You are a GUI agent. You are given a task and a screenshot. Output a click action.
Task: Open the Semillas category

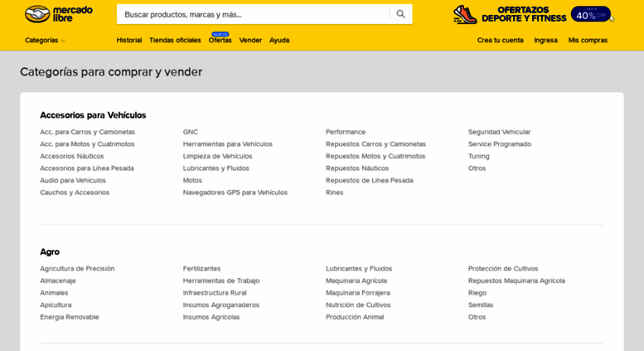pos(481,305)
